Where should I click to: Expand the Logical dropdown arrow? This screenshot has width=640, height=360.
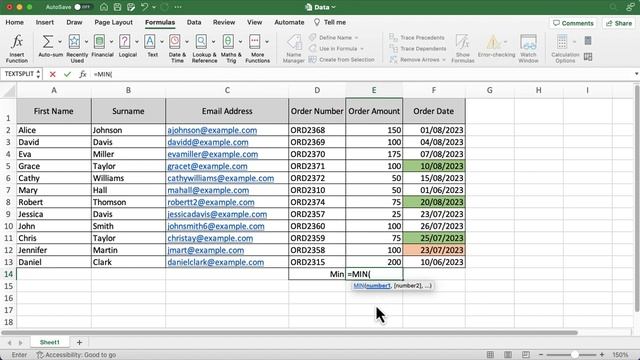[136, 42]
